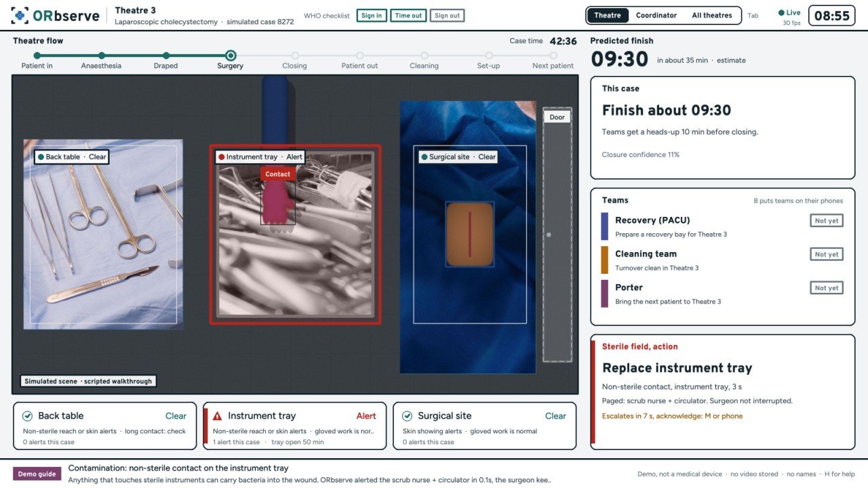Open the Surgical site status card

tap(485, 426)
